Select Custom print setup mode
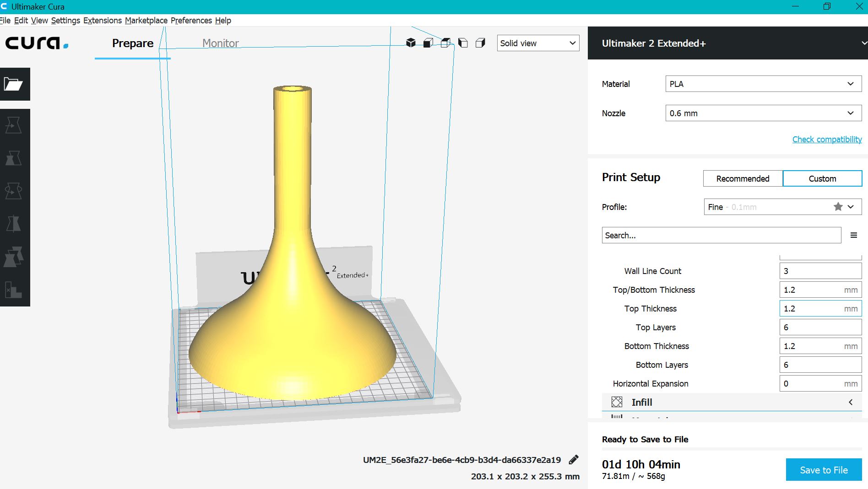The width and height of the screenshot is (868, 489). (x=822, y=178)
